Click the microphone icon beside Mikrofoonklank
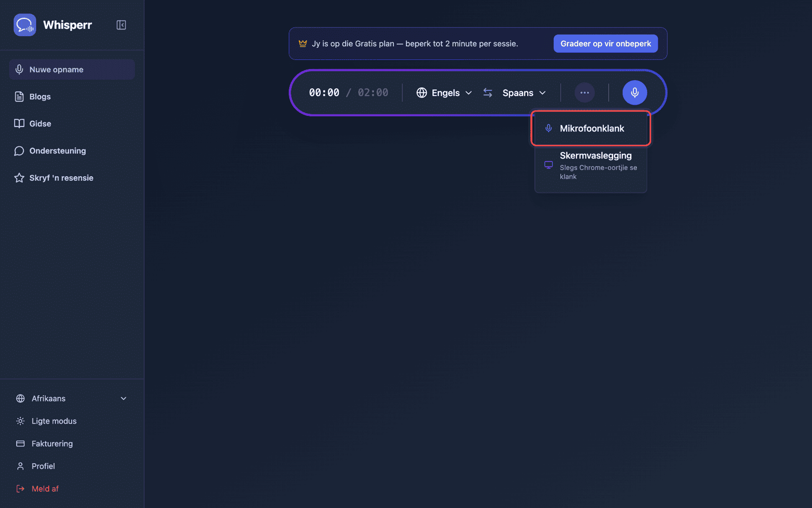This screenshot has height=508, width=812. (x=549, y=129)
